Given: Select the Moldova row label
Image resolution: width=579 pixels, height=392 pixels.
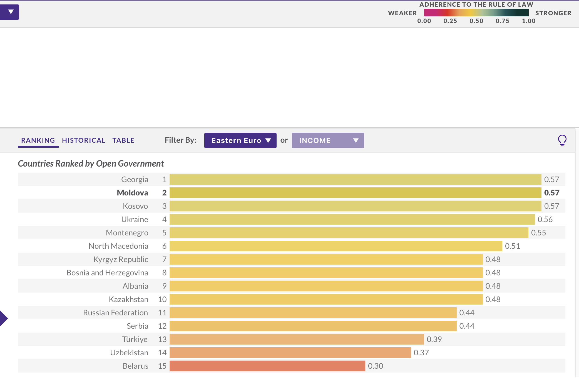Looking at the screenshot, I should 132,193.
